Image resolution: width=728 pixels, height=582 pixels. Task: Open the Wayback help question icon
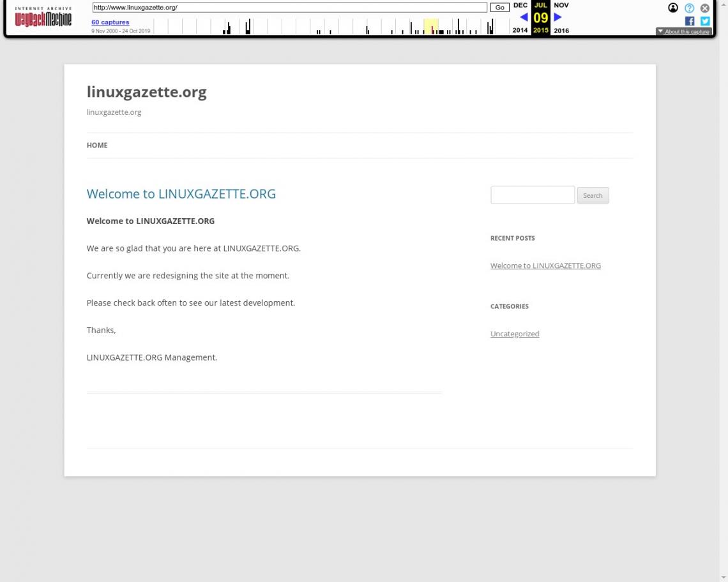689,8
